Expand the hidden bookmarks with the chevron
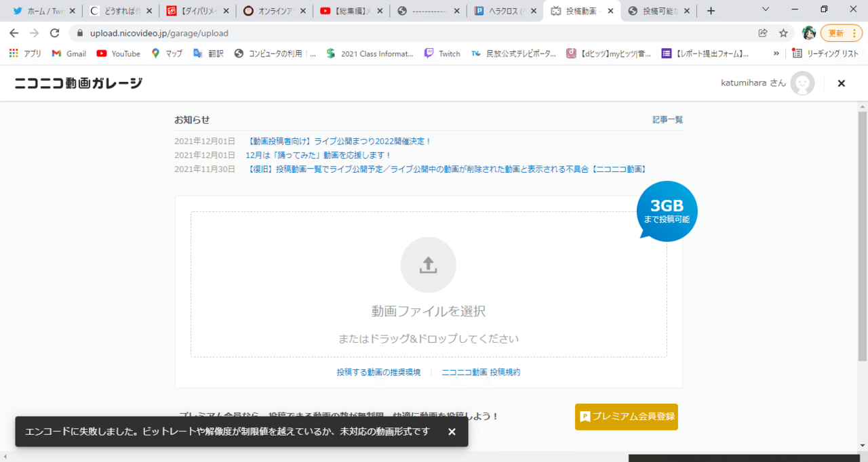 tap(775, 53)
